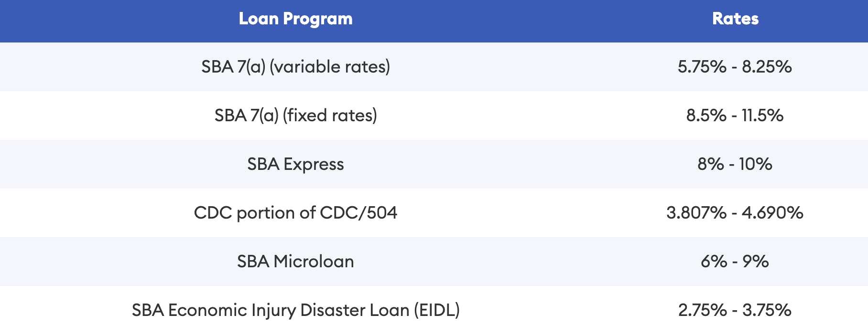
Task: Click the 2.75% - 3.75% rate cell
Action: (735, 310)
